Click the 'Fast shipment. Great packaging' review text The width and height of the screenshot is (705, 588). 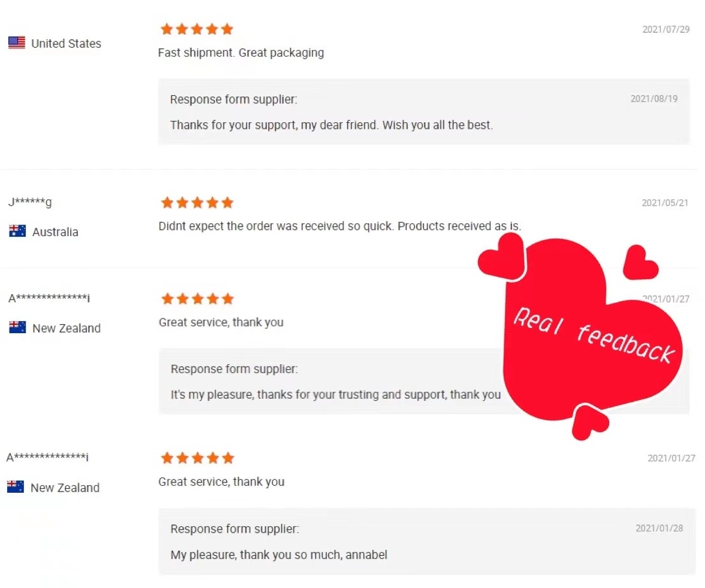click(241, 53)
